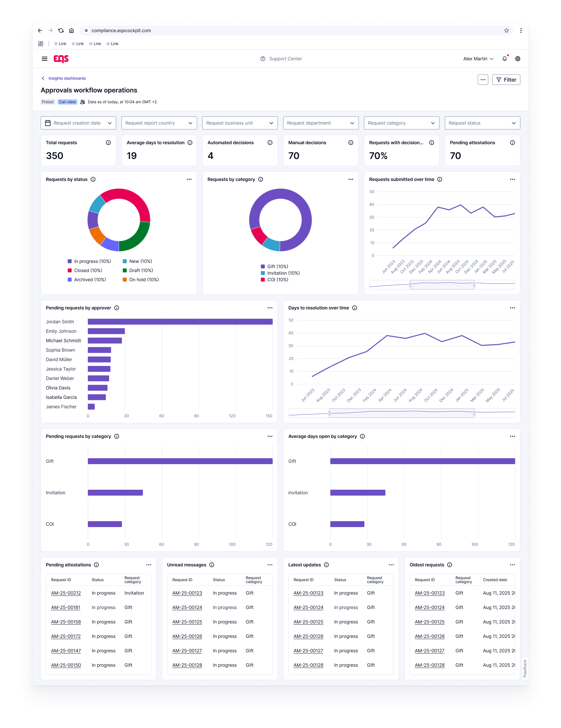Open the hamburger navigation menu
The width and height of the screenshot is (561, 728).
click(44, 59)
